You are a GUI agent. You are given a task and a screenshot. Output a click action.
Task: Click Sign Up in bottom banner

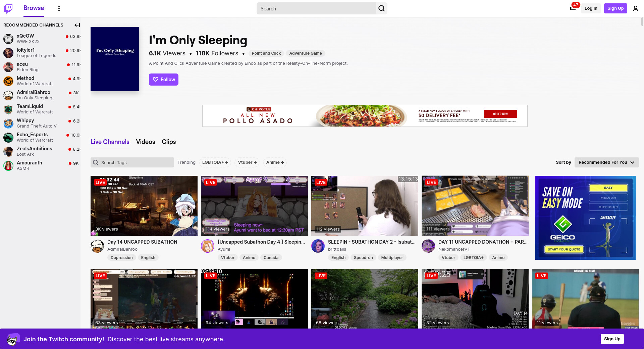pyautogui.click(x=612, y=339)
